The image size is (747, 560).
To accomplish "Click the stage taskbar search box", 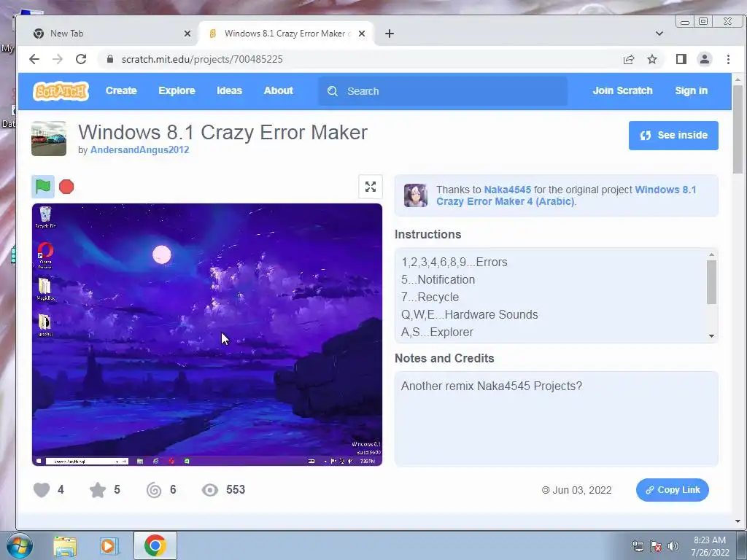I will (87, 461).
